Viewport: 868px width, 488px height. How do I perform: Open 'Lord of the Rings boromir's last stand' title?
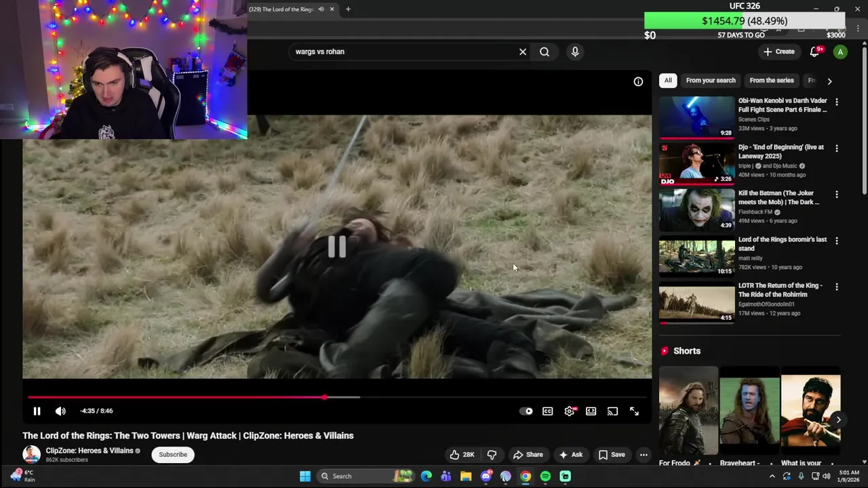pyautogui.click(x=783, y=244)
